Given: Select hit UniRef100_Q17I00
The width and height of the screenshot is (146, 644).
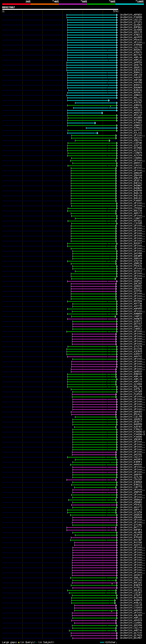Looking at the screenshot, I should click(131, 633).
